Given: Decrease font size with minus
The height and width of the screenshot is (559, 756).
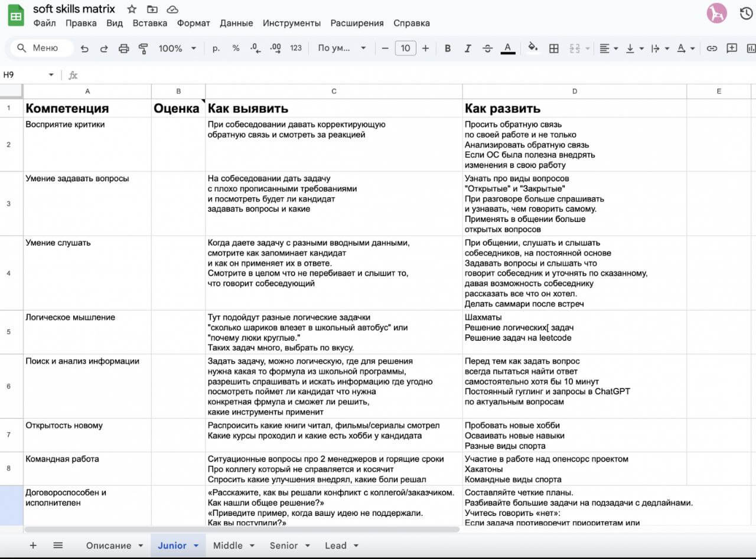Looking at the screenshot, I should (386, 48).
